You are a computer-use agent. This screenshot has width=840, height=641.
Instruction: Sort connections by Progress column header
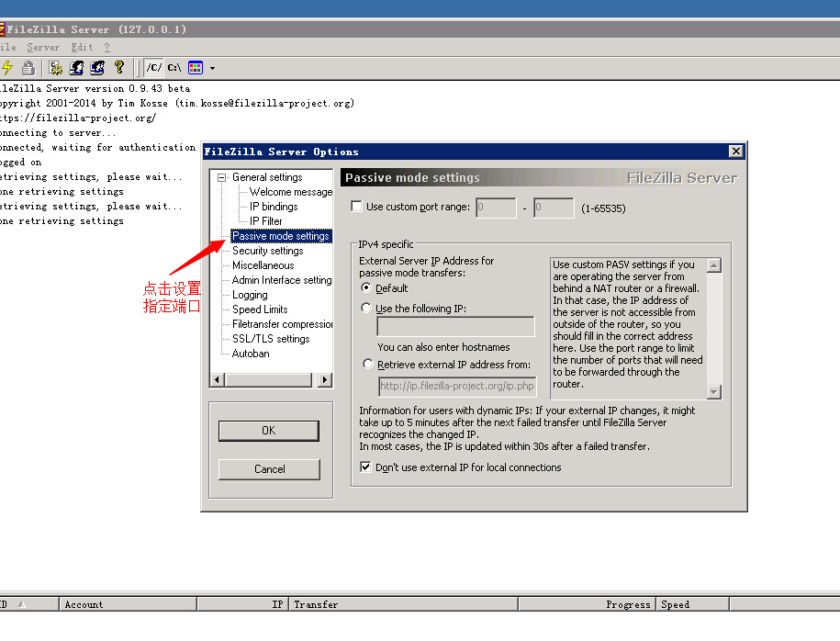[588, 604]
